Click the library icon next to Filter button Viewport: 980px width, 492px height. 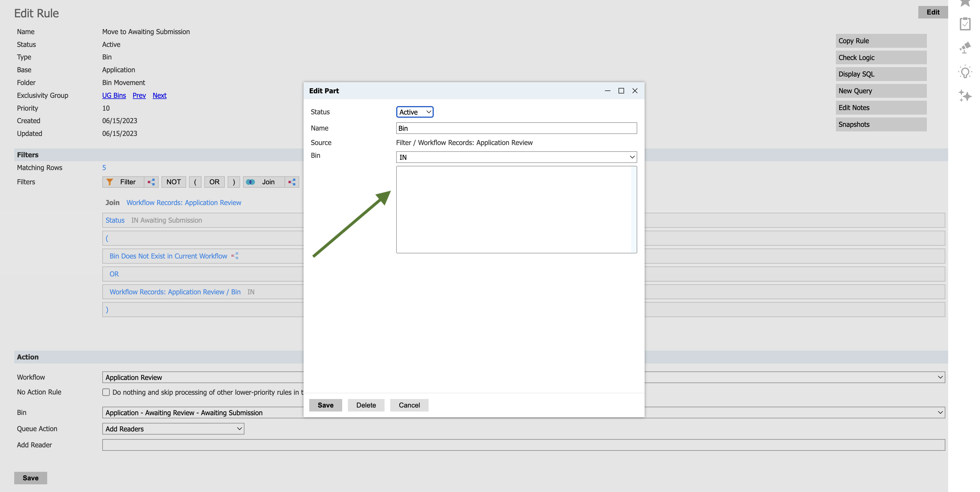coord(151,182)
